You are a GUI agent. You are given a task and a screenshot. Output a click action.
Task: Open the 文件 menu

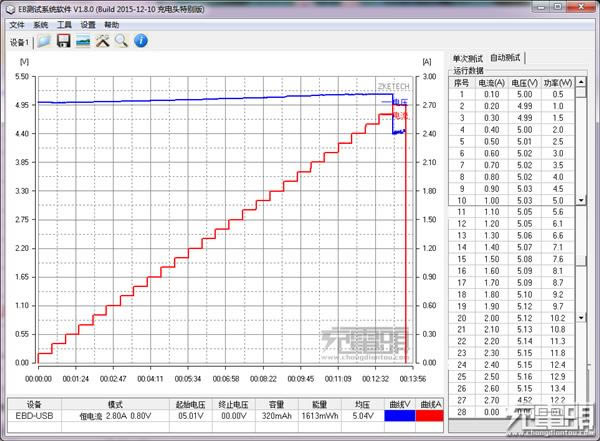click(x=16, y=24)
